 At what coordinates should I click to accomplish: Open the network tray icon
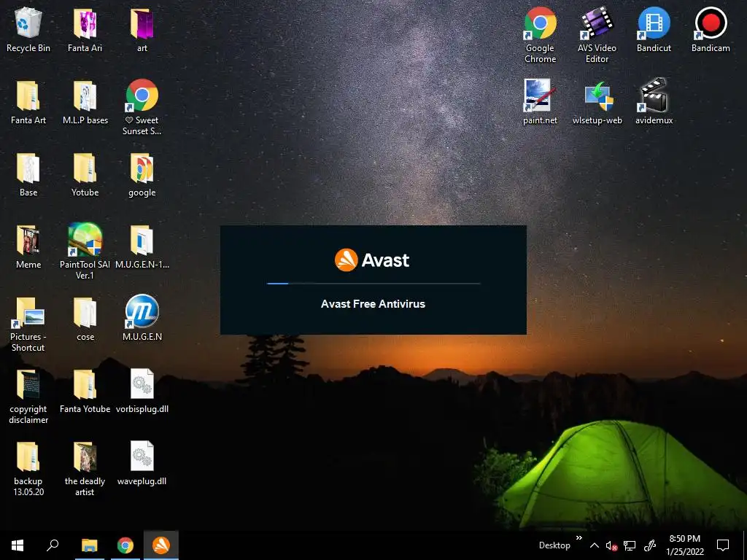click(x=630, y=545)
